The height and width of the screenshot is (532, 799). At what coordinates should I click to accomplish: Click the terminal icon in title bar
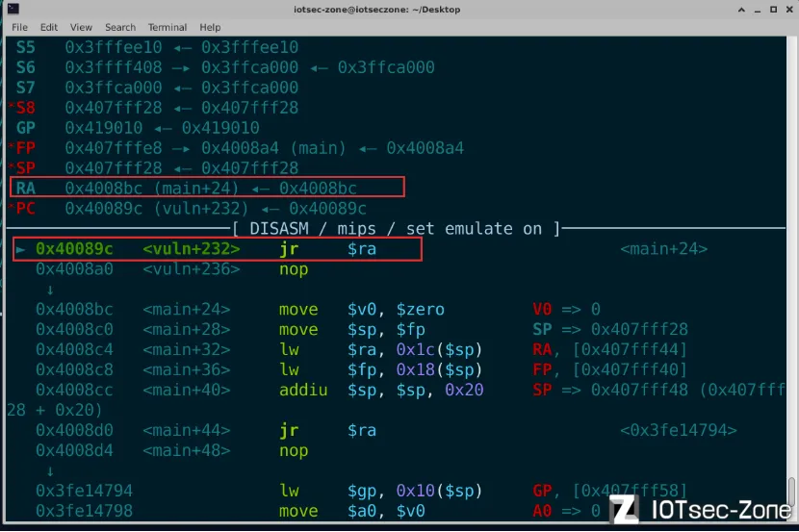tap(13, 9)
